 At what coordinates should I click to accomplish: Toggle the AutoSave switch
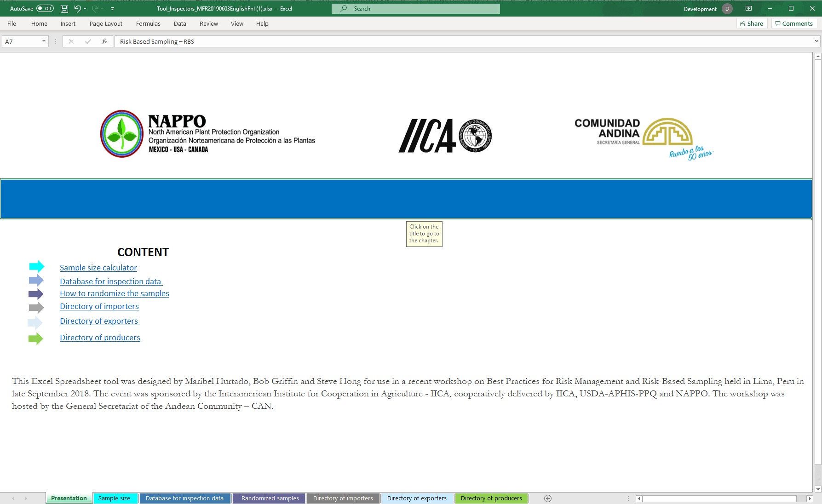coord(45,9)
